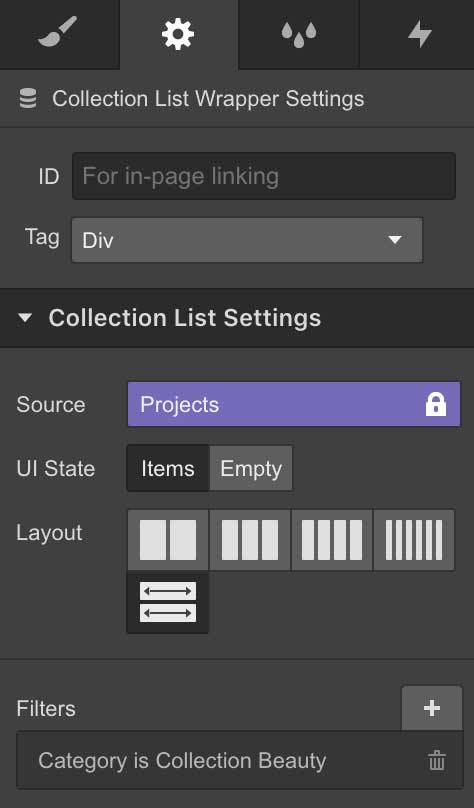Focus the ID in-page linking field
Image resolution: width=474 pixels, height=808 pixels.
click(x=264, y=176)
